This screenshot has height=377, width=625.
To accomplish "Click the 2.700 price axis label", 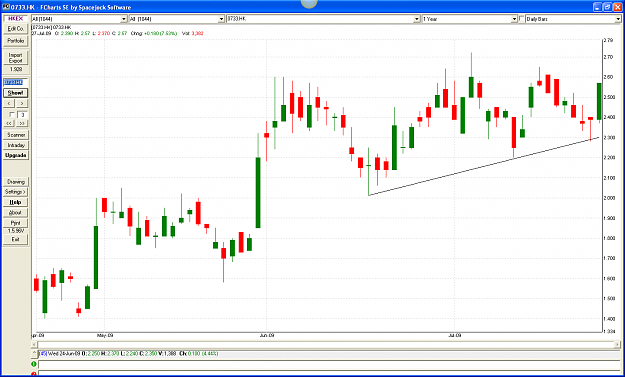I will [608, 57].
